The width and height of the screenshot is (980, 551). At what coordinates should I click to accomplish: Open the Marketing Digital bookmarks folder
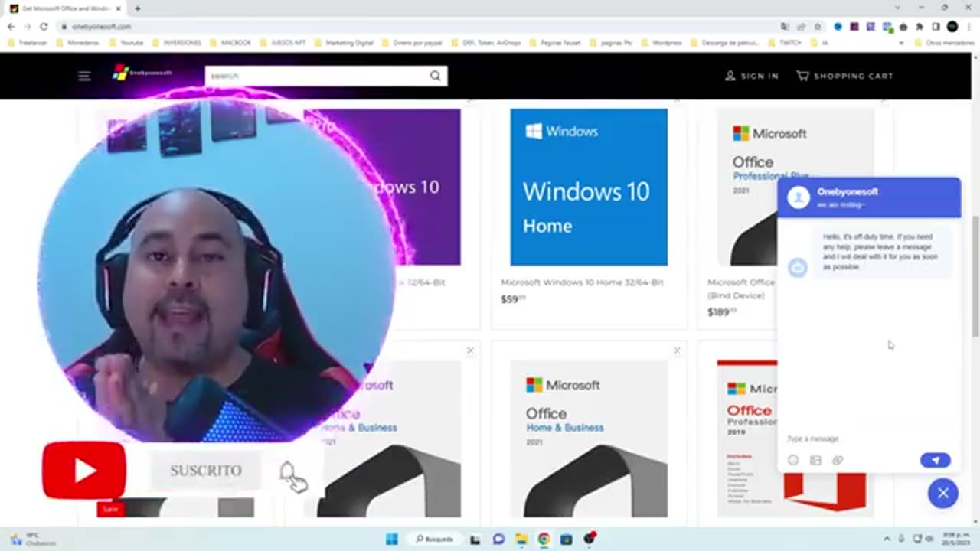344,43
